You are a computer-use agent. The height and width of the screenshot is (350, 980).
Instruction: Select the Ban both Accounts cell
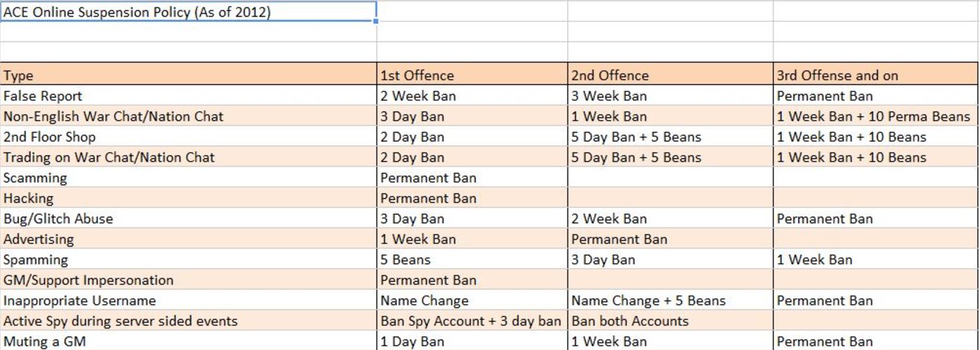[x=671, y=321]
